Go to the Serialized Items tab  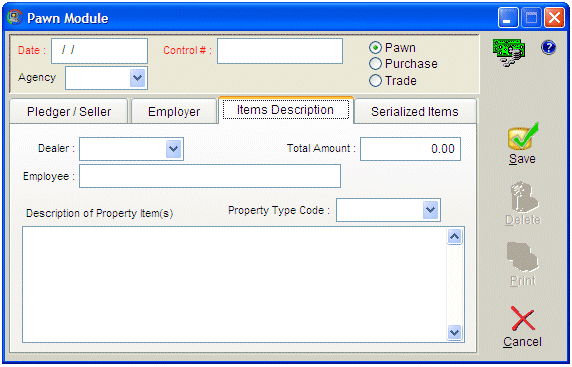point(415,111)
